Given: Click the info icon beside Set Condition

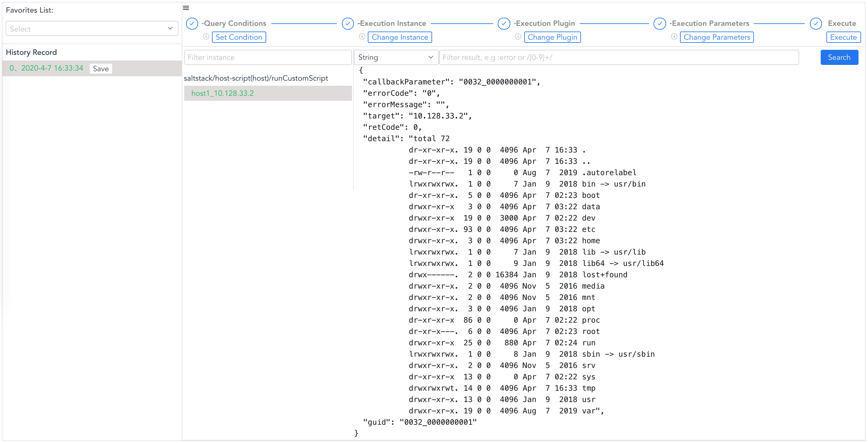Looking at the screenshot, I should 206,37.
